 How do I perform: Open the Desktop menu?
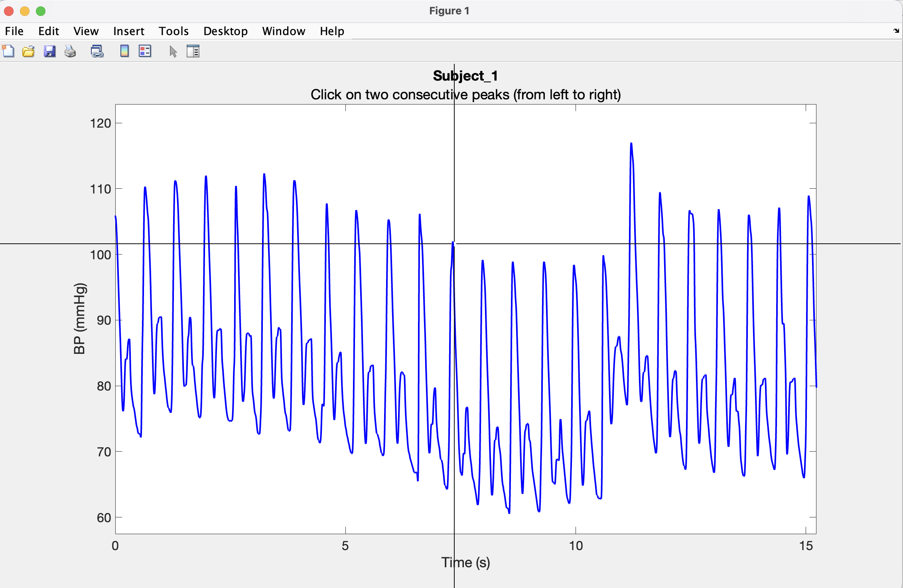coord(225,31)
